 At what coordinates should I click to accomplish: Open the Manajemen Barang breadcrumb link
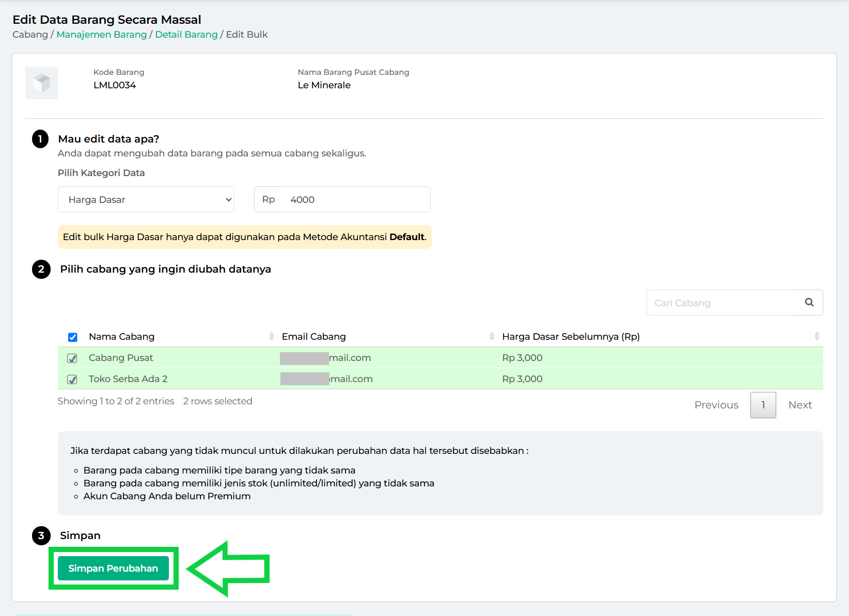(101, 35)
